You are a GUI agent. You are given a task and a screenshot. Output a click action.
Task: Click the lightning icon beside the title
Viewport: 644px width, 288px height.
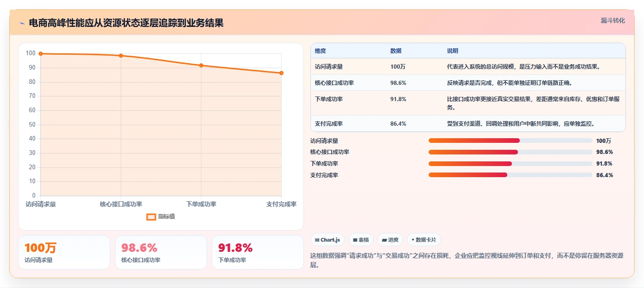[22, 23]
